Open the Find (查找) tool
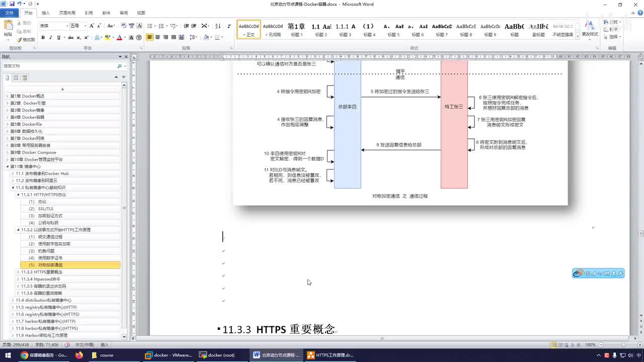 tap(613, 22)
